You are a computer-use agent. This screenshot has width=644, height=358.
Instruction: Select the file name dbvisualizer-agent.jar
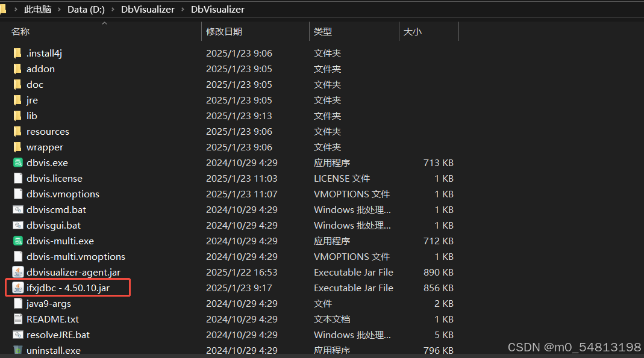(x=73, y=273)
